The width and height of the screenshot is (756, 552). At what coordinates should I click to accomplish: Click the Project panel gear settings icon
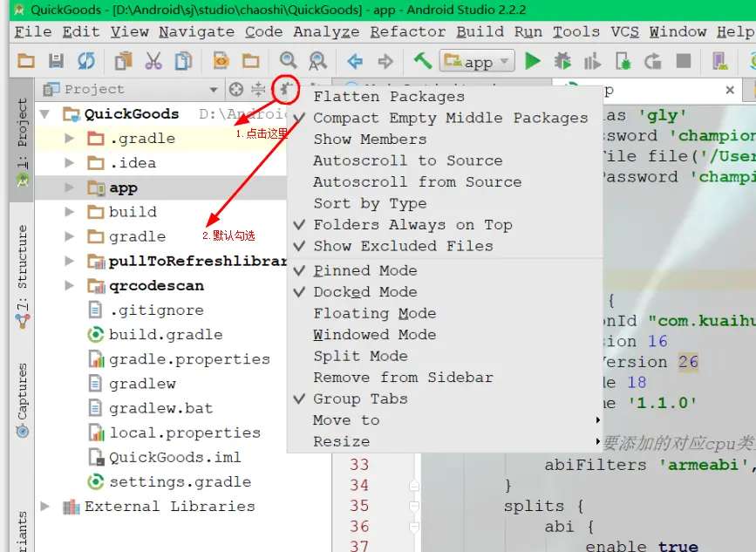(286, 89)
